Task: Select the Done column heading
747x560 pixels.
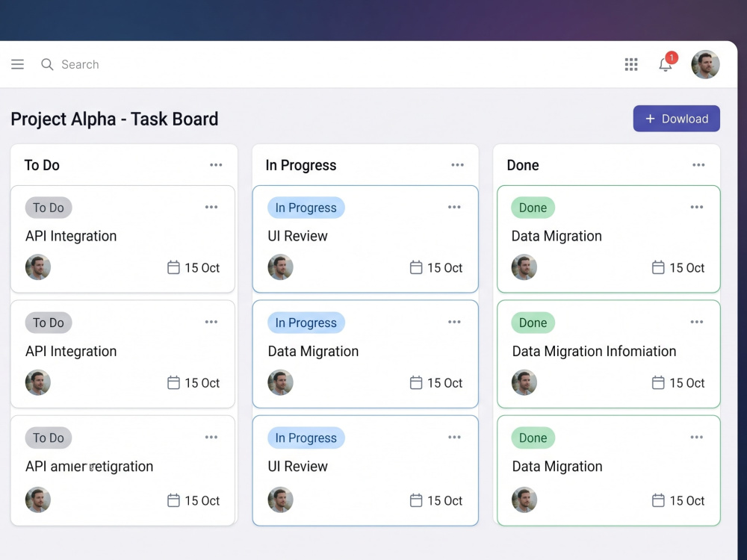Action: [x=523, y=165]
